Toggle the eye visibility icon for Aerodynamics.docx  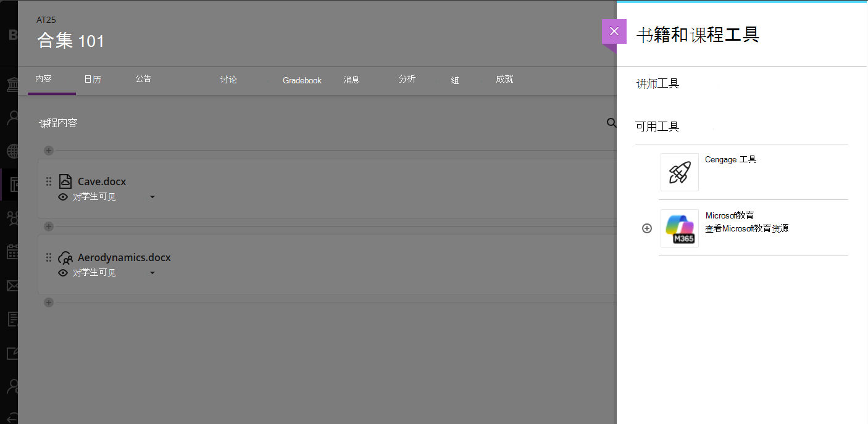coord(63,273)
